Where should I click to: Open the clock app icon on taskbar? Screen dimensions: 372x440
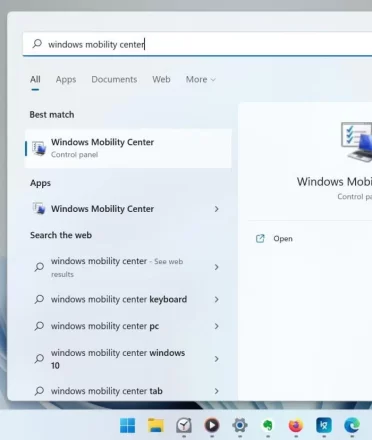pos(184,426)
